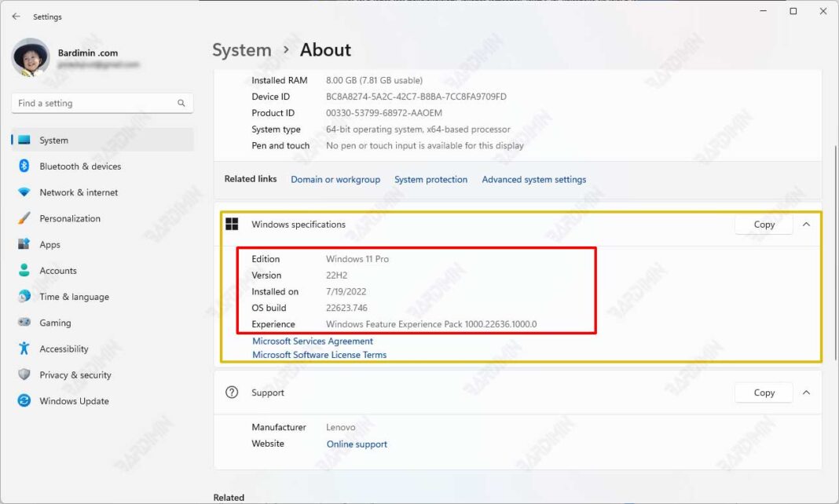The height and width of the screenshot is (504, 839).
Task: Click the Network & internet wifi icon
Action: [24, 192]
